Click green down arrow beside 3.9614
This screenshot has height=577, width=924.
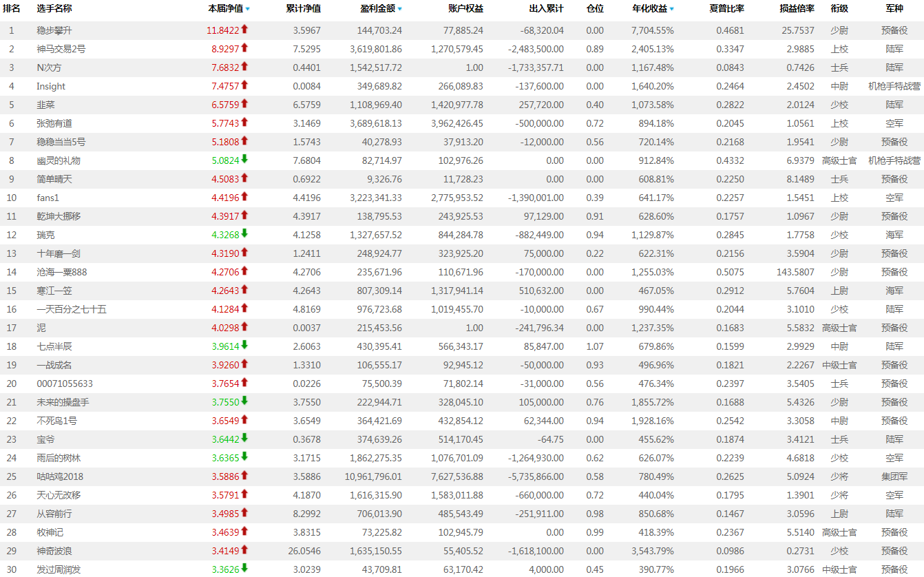(244, 346)
